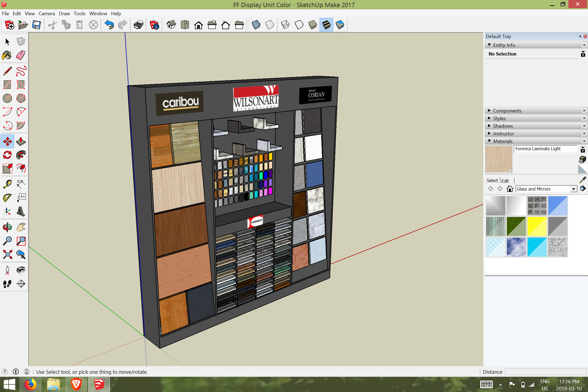The width and height of the screenshot is (588, 392).
Task: Click the Create Material icon
Action: (582, 160)
